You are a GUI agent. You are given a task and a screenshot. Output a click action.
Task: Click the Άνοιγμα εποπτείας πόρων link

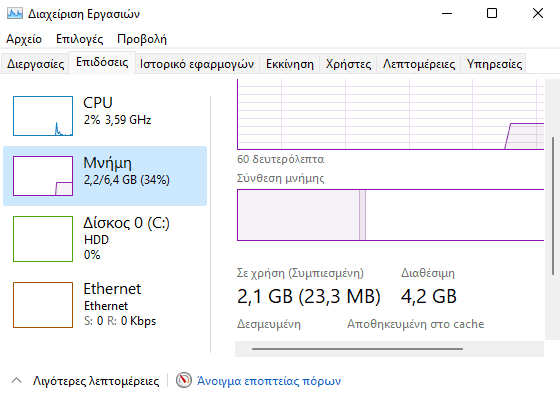[269, 381]
